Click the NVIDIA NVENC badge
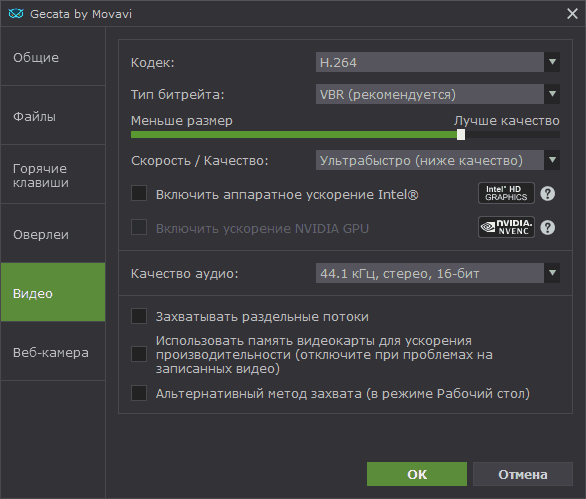This screenshot has width=586, height=499. coord(506,227)
